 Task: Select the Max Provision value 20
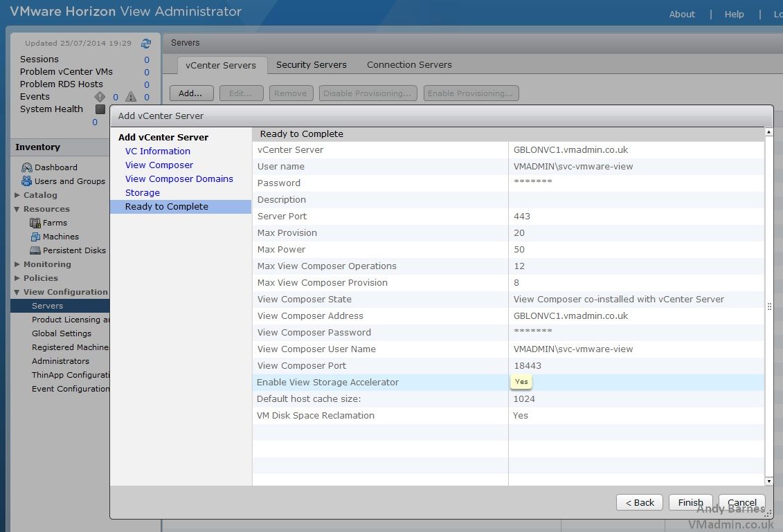pyautogui.click(x=519, y=233)
